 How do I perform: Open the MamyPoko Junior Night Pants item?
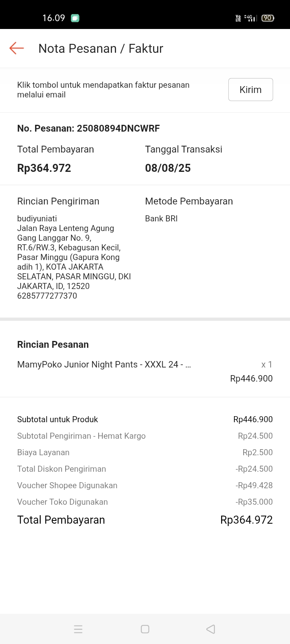(x=104, y=365)
